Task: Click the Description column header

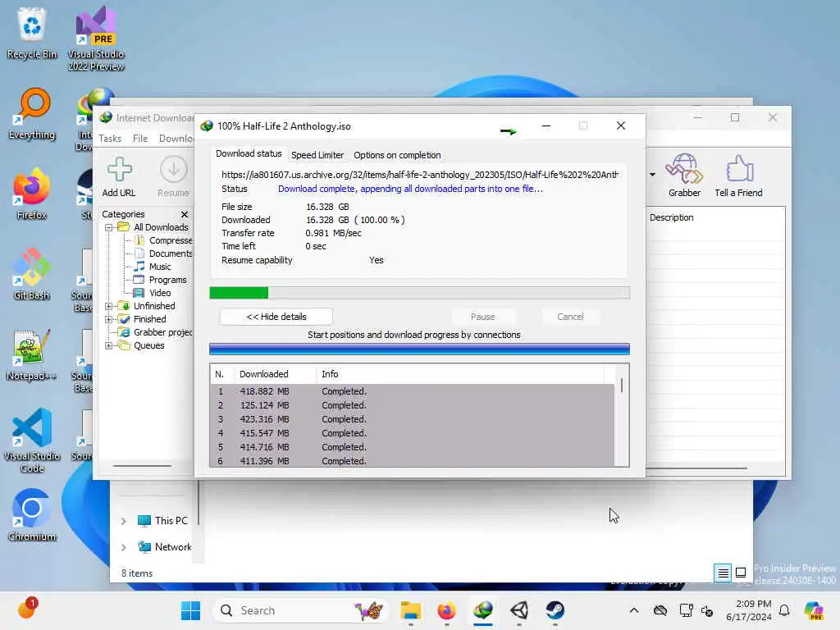Action: pyautogui.click(x=671, y=217)
